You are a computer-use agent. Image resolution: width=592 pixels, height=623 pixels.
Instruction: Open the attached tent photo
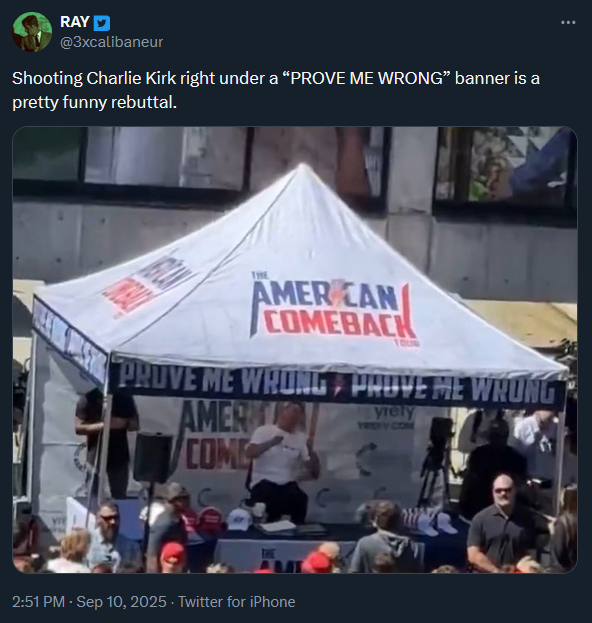295,350
